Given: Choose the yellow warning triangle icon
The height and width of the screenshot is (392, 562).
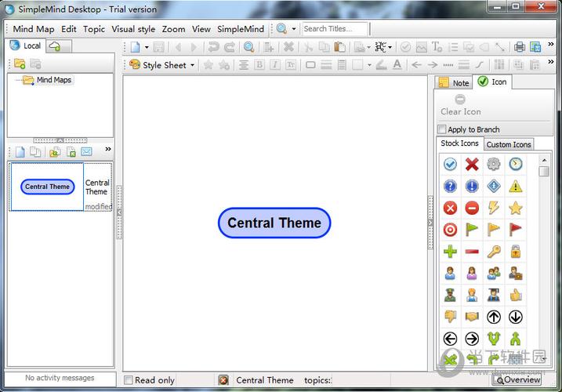Looking at the screenshot, I should pyautogui.click(x=516, y=186).
